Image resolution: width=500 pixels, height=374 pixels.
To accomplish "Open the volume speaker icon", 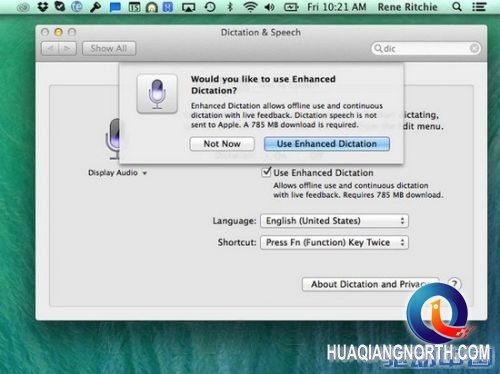I will (x=269, y=7).
